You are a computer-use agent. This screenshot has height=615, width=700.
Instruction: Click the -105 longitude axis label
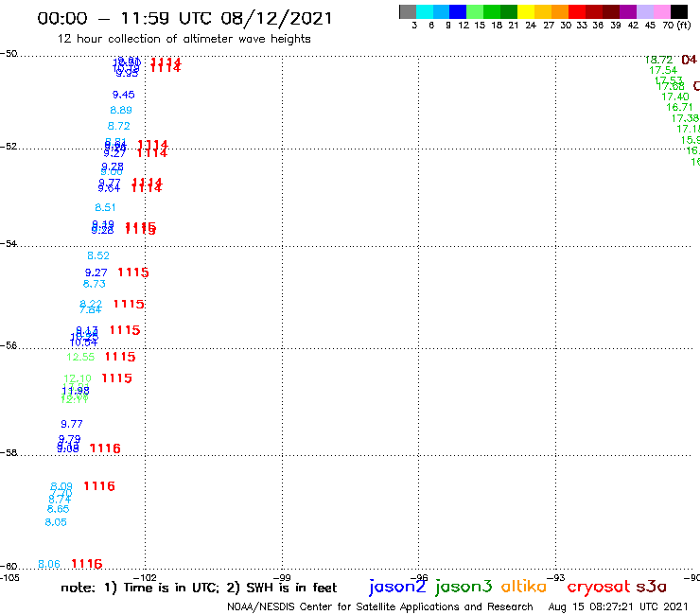tap(9, 577)
